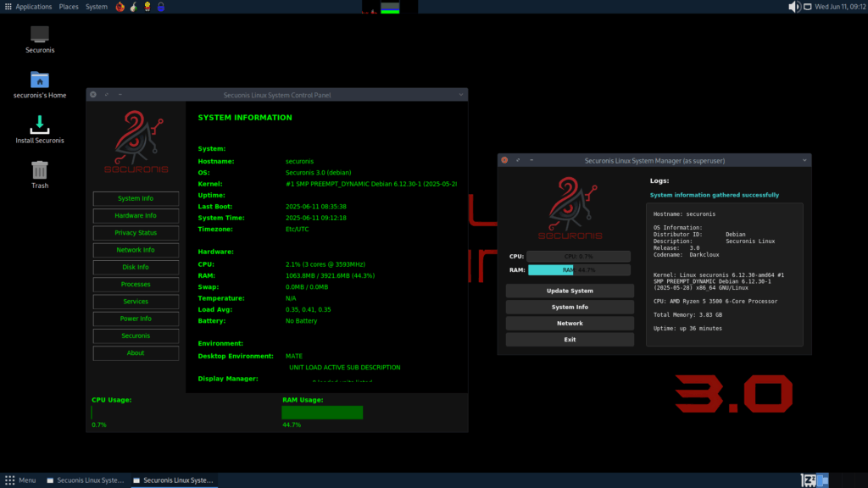Screen dimensions: 868x488
Task: Switch to Securonis Linux Syste... taskbar window
Action: click(175, 480)
